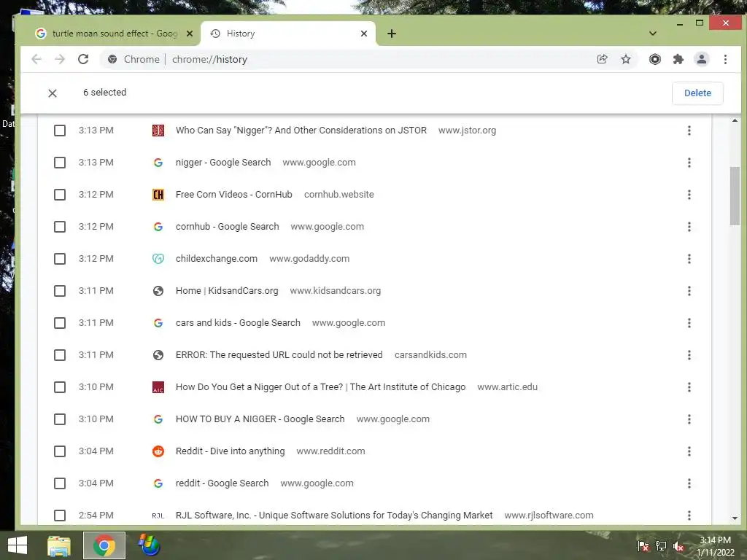Check the box for the carsandkids.com error entry
747x560 pixels.
(x=60, y=355)
